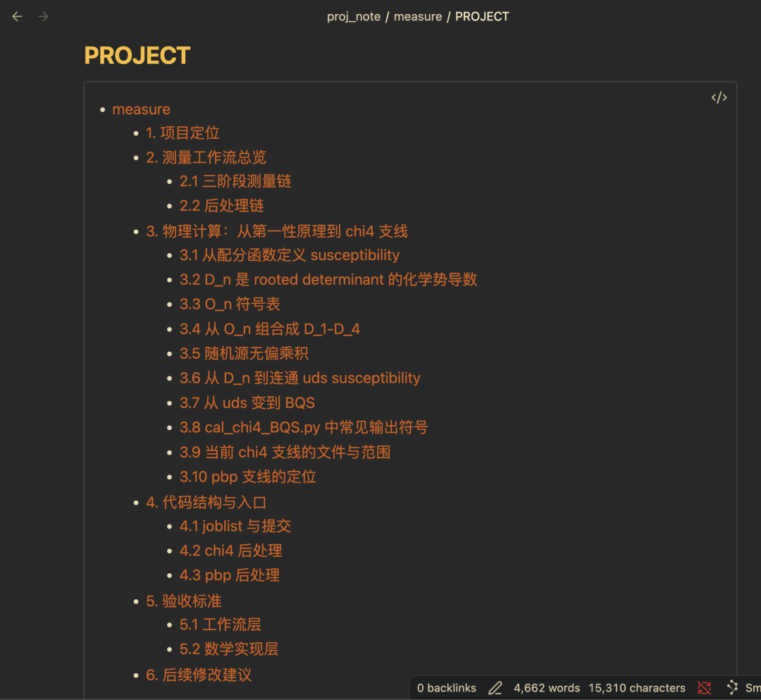Open 3.8 cal_chi4_BQS.py 中常见输出符号
Viewport: 761px width, 700px height.
coord(304,428)
